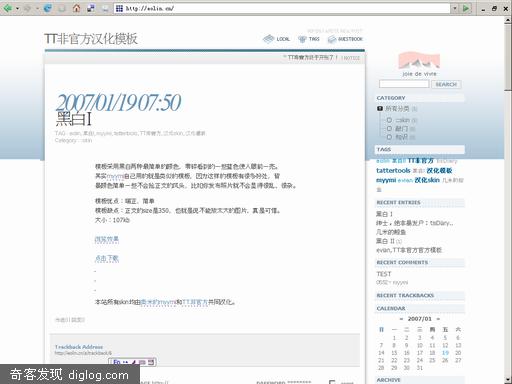Open recent entry 黑白 I
Viewport: 512px width, 384px height.
(x=384, y=214)
